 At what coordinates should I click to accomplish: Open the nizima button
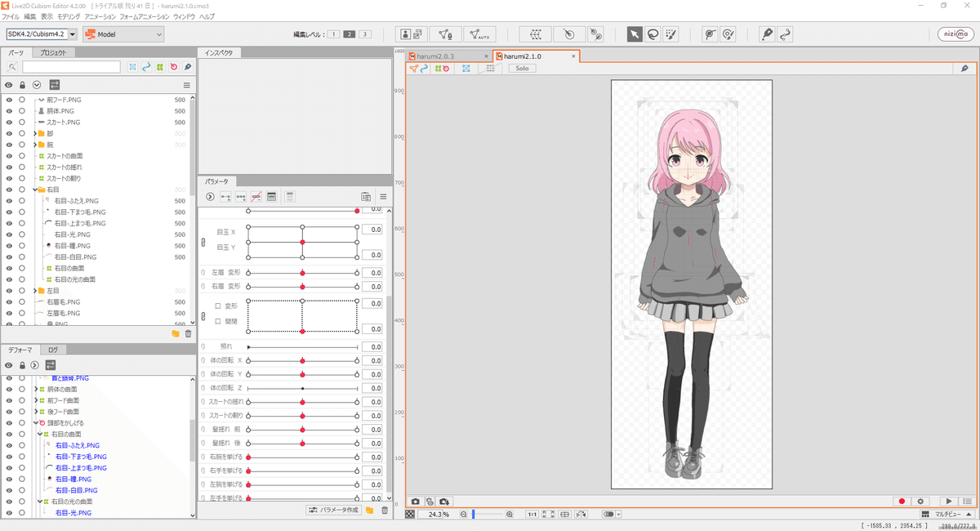click(x=954, y=34)
